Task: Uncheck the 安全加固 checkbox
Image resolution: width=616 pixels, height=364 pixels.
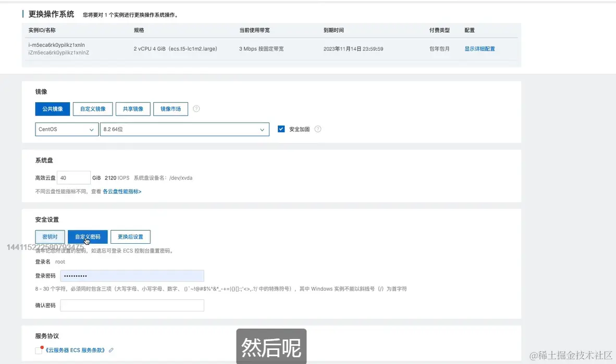Action: tap(281, 129)
